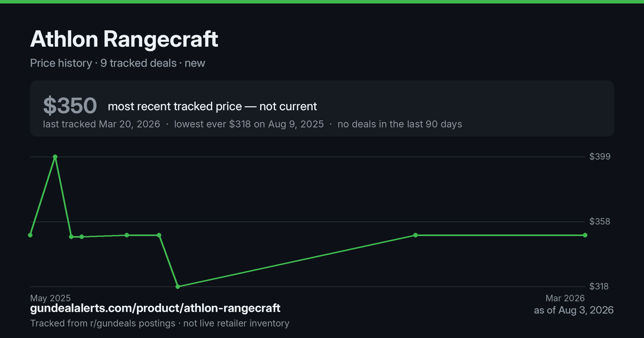Click the $358 axis label

pyautogui.click(x=599, y=222)
